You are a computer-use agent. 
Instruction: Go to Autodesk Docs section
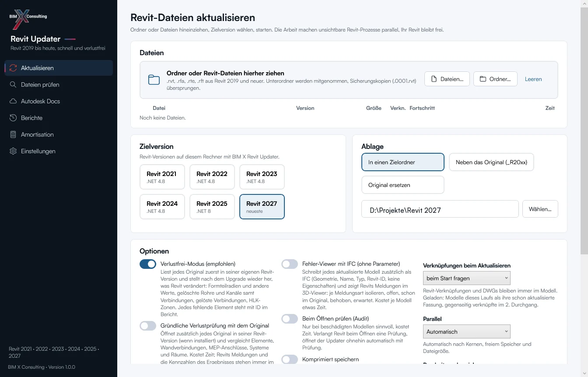(x=59, y=101)
